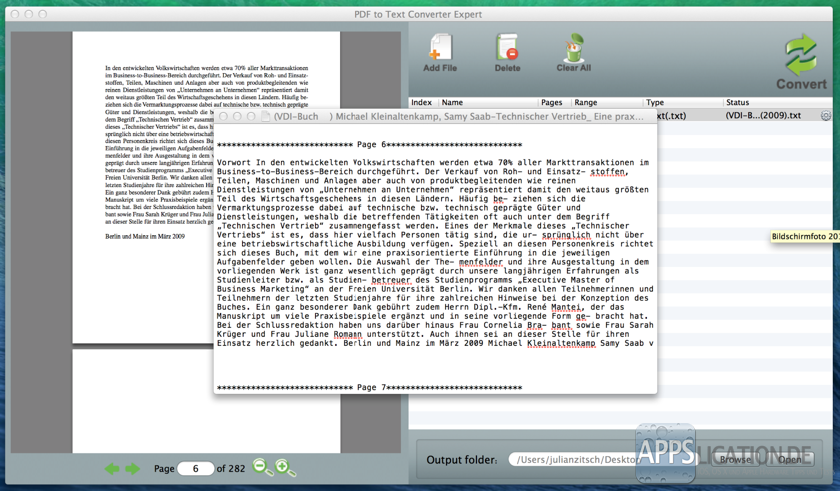
Task: Click the Range column header
Action: (x=586, y=102)
